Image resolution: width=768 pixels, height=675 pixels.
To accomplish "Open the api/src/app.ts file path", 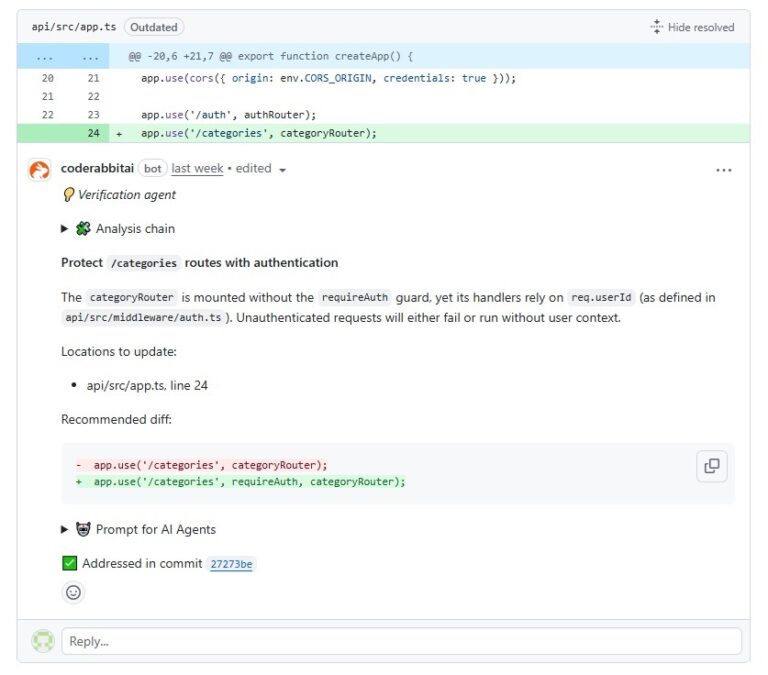I will 74,27.
